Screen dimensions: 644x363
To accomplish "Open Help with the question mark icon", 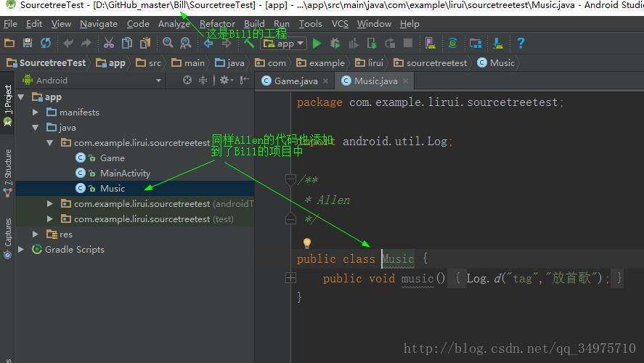I will click(521, 43).
